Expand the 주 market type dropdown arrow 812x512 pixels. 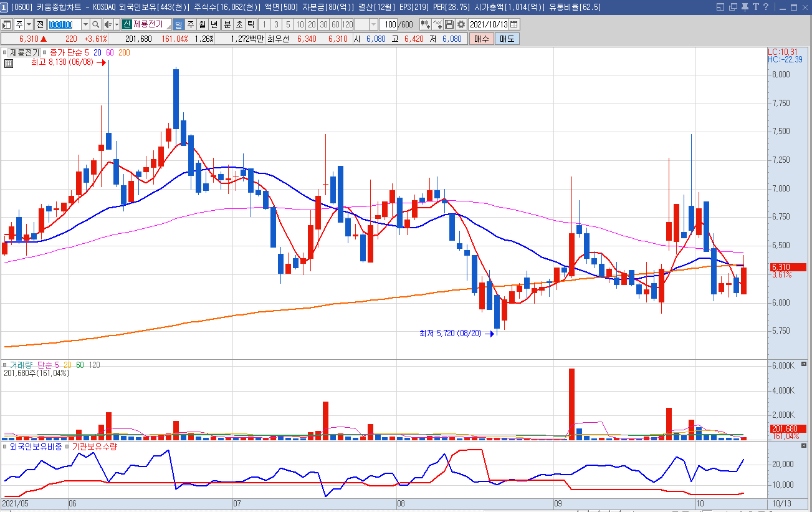(29, 24)
